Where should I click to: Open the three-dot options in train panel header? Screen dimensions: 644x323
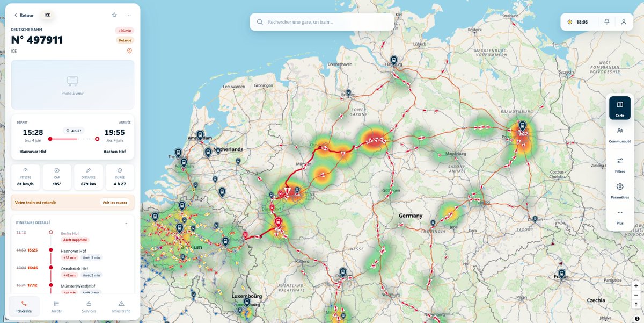pyautogui.click(x=128, y=15)
